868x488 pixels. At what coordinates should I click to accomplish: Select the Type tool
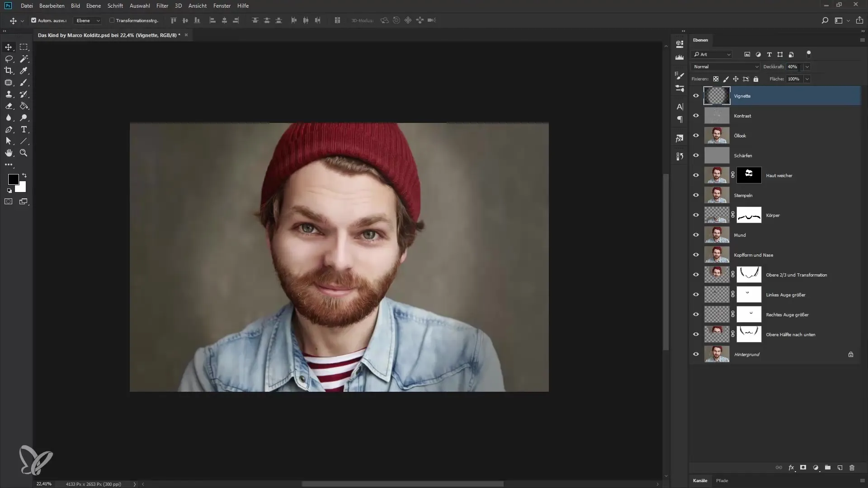pyautogui.click(x=24, y=129)
